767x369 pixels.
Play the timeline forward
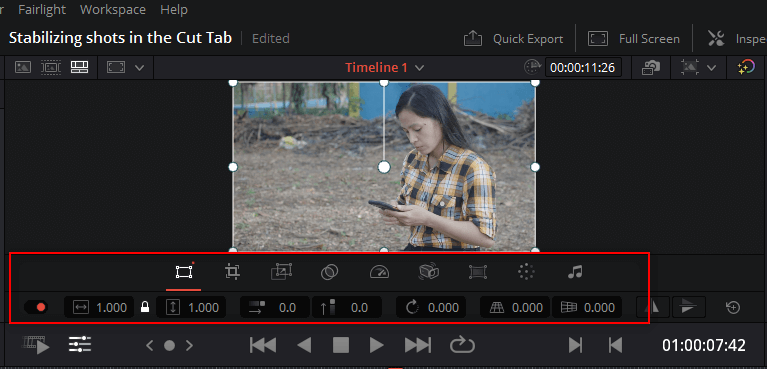(x=376, y=346)
